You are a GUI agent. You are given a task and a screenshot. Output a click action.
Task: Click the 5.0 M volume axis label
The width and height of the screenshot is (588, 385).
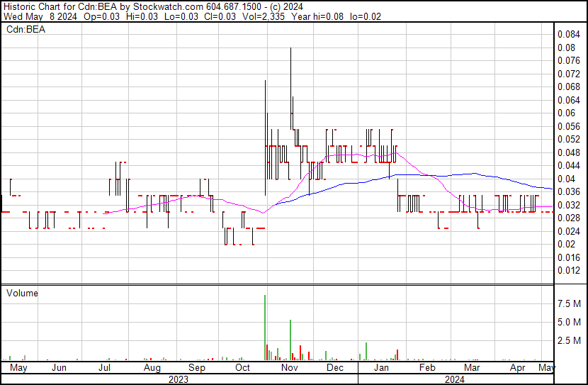569,322
